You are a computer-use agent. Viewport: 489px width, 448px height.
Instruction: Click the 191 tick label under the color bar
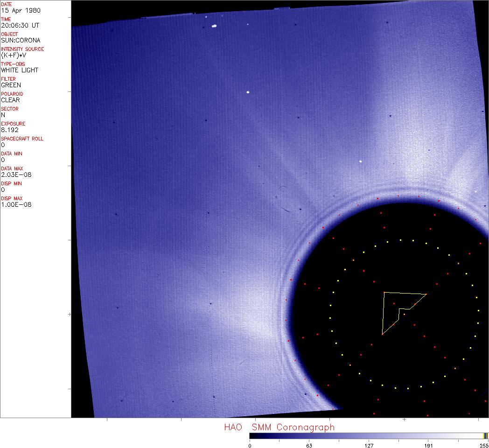pos(428,445)
